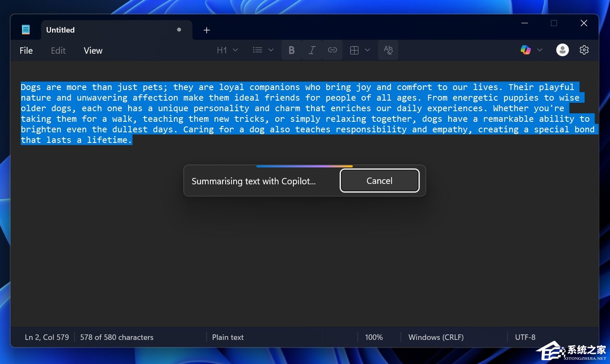Image resolution: width=610 pixels, height=364 pixels.
Task: Select the Untitled document tab
Action: click(106, 30)
